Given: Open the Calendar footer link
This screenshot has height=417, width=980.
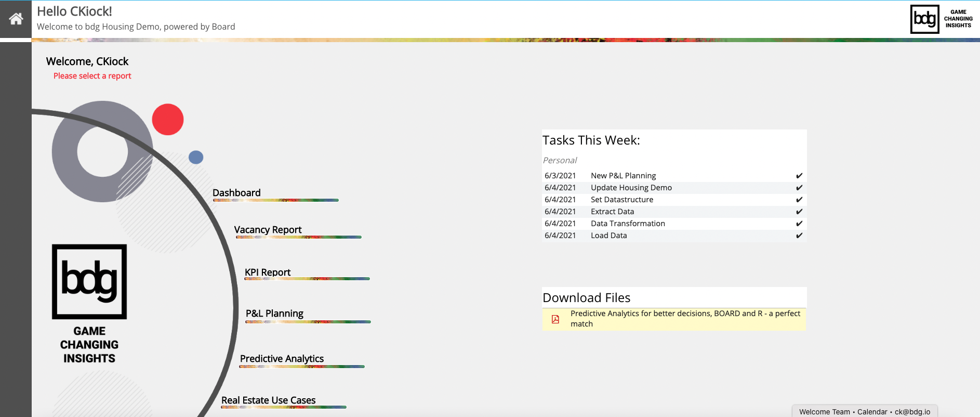Looking at the screenshot, I should tap(872, 412).
